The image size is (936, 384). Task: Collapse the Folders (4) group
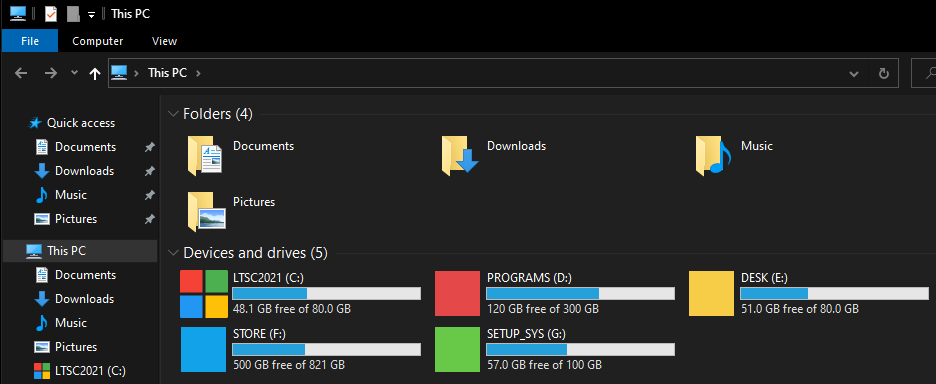pyautogui.click(x=173, y=113)
